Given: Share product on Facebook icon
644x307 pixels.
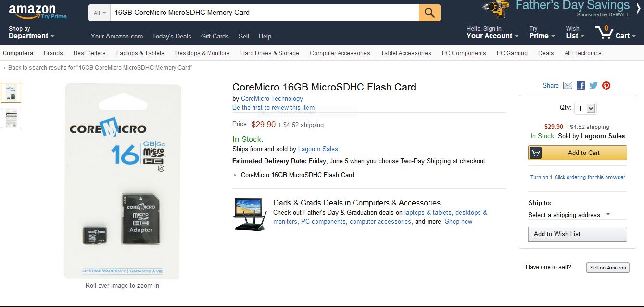Looking at the screenshot, I should tap(581, 85).
